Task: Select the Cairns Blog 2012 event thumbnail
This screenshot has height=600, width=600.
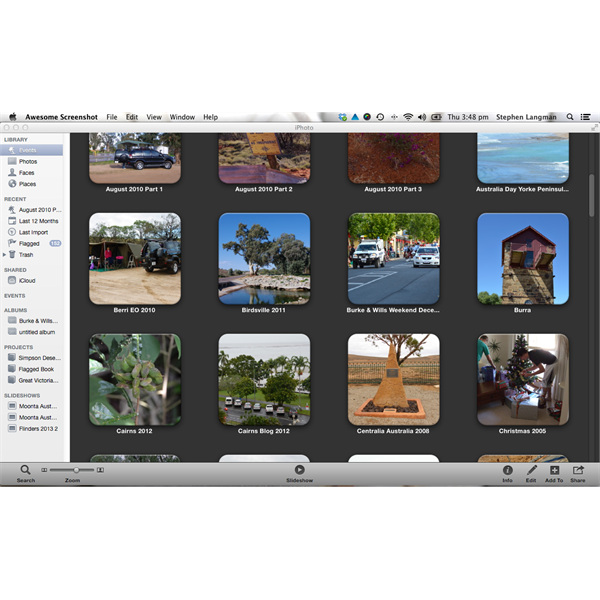Action: [264, 380]
